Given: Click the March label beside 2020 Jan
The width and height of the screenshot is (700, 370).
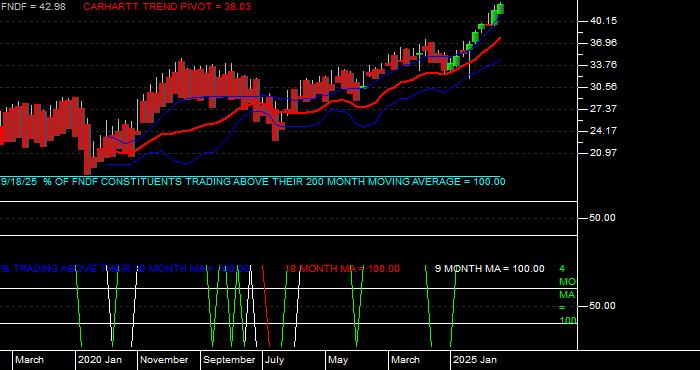Looking at the screenshot, I should click(x=29, y=360).
